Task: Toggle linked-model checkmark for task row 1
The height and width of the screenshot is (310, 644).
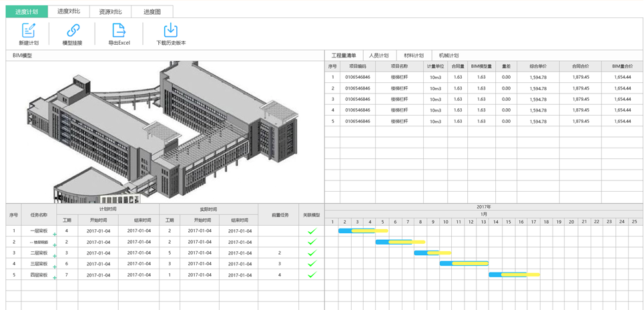Action: (x=311, y=231)
